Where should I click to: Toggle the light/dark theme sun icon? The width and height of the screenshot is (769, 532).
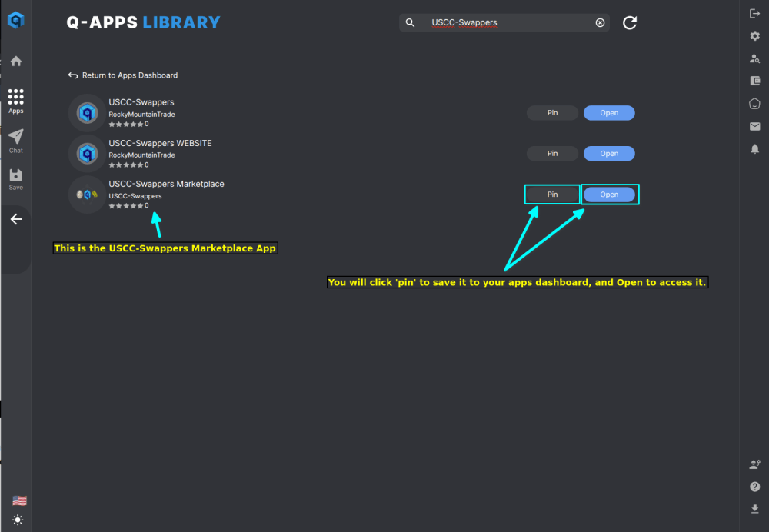[18, 520]
